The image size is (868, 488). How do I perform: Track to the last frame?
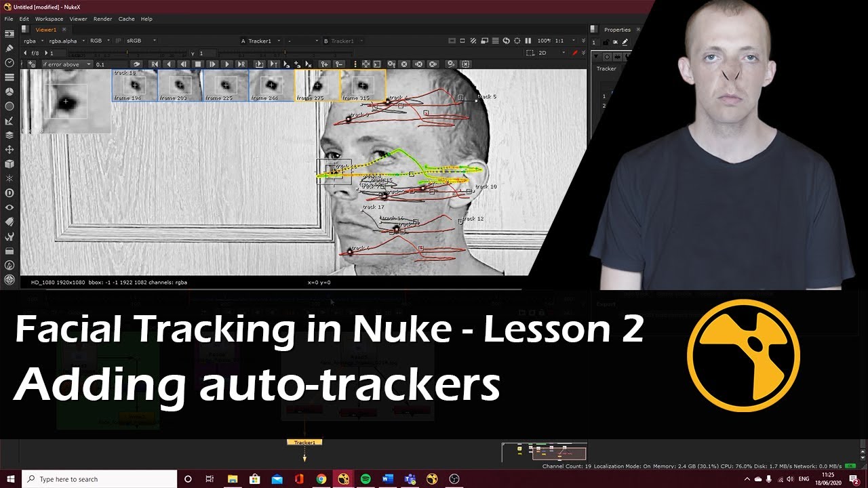tap(242, 64)
